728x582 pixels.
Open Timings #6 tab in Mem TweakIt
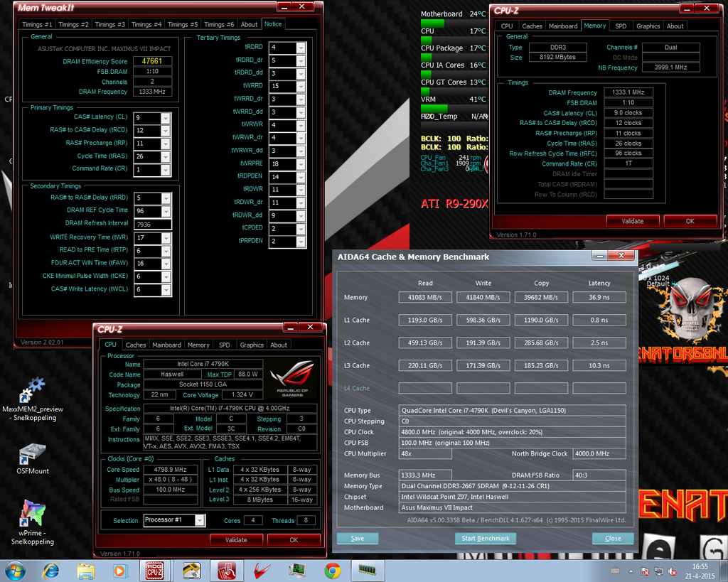[x=219, y=25]
